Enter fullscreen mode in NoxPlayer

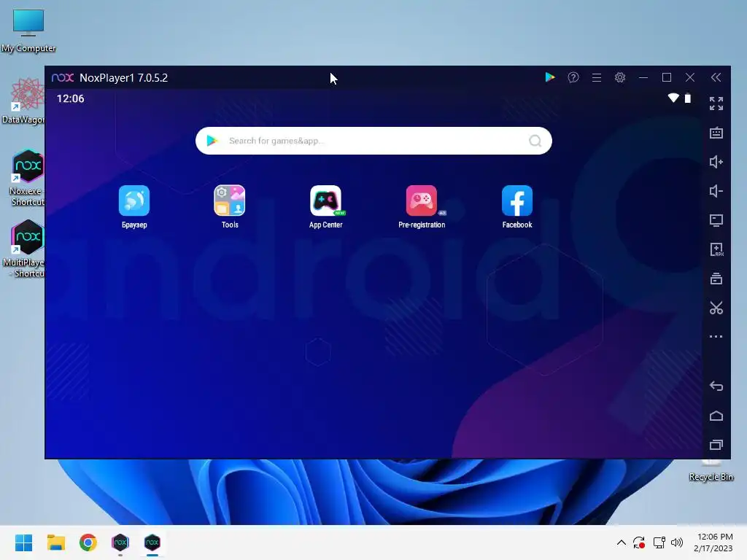pos(716,104)
